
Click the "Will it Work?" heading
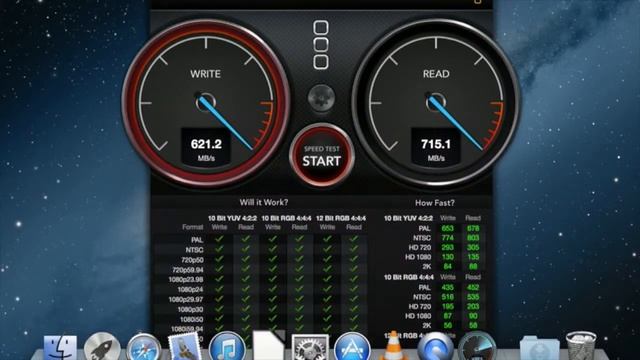tap(264, 202)
